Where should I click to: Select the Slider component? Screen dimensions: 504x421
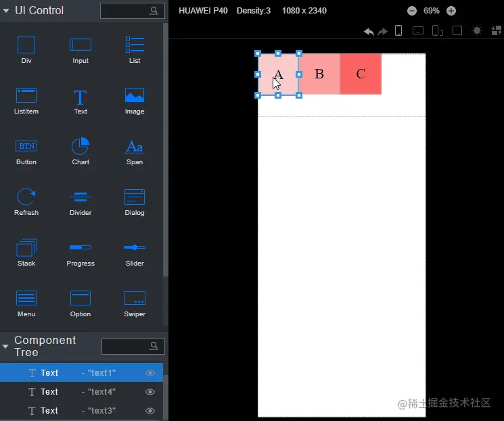coord(135,255)
